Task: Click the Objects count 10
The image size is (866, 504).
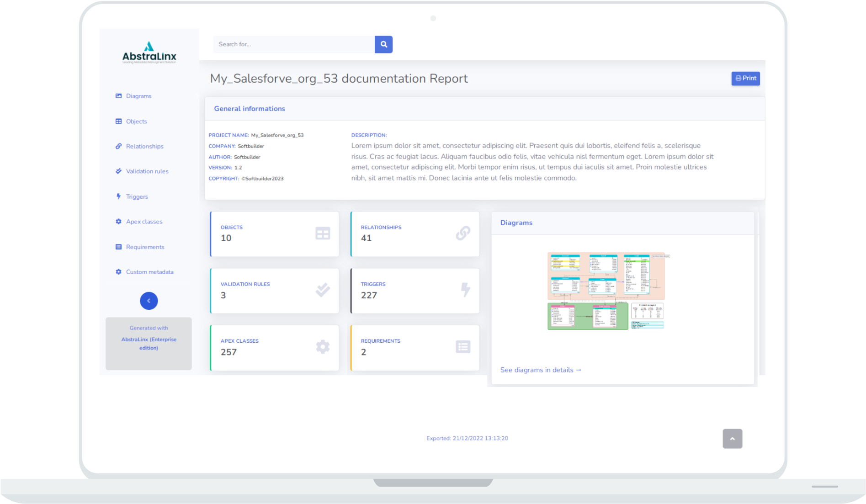Action: tap(226, 238)
